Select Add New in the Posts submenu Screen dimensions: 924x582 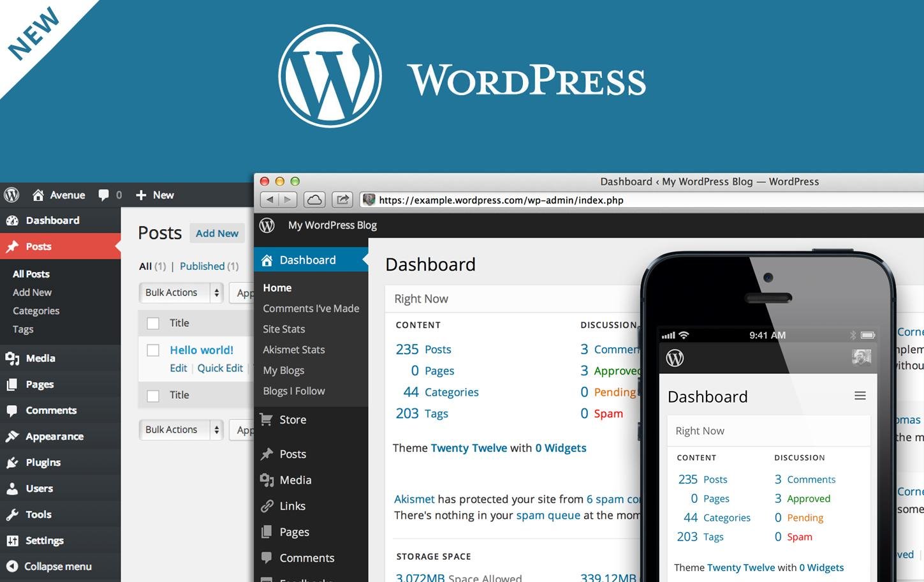[32, 292]
